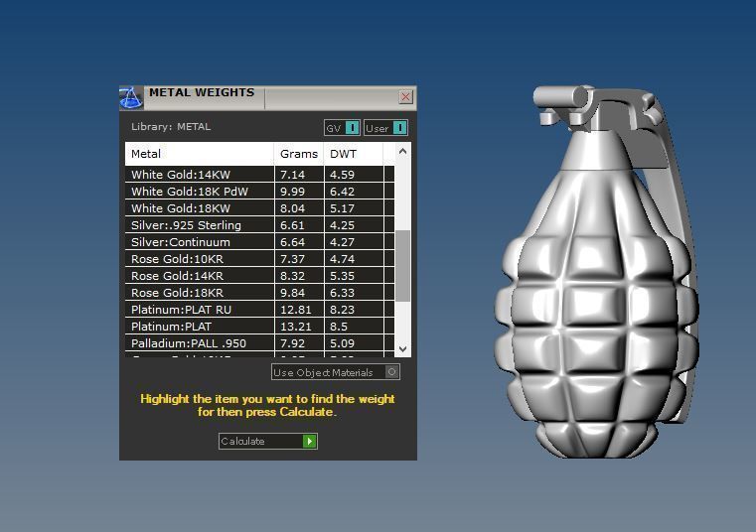Click the 5.09 DWT value
This screenshot has height=532, width=756.
(x=343, y=343)
